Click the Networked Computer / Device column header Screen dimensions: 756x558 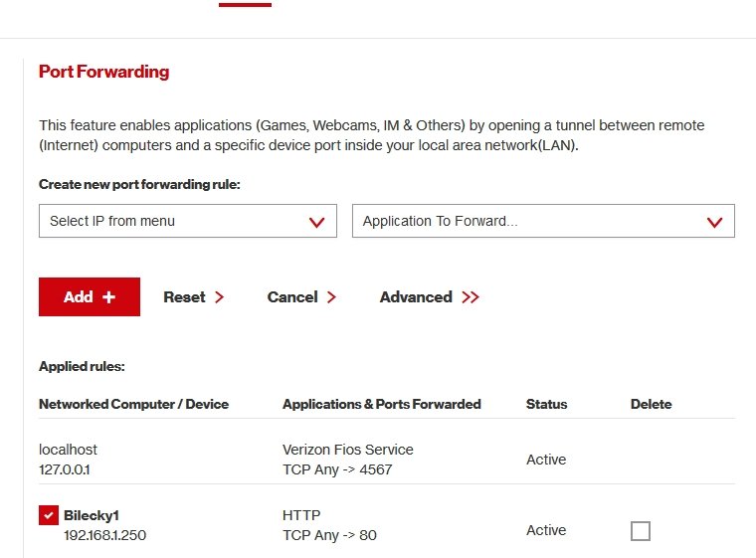tap(133, 404)
